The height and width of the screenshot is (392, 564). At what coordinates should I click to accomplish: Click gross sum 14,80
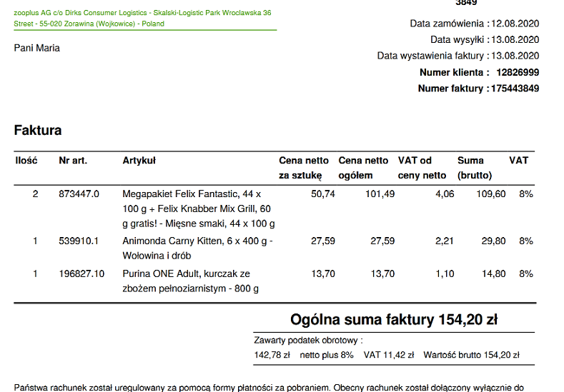tap(493, 273)
